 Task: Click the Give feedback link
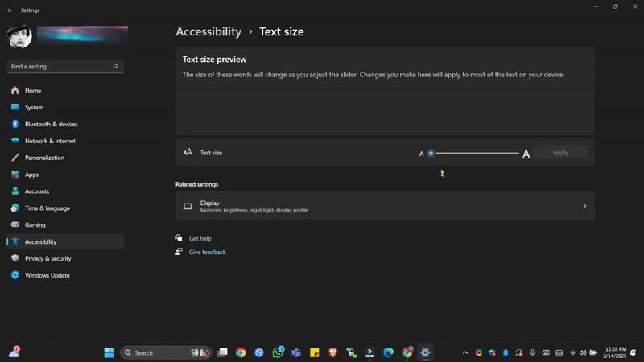(208, 253)
